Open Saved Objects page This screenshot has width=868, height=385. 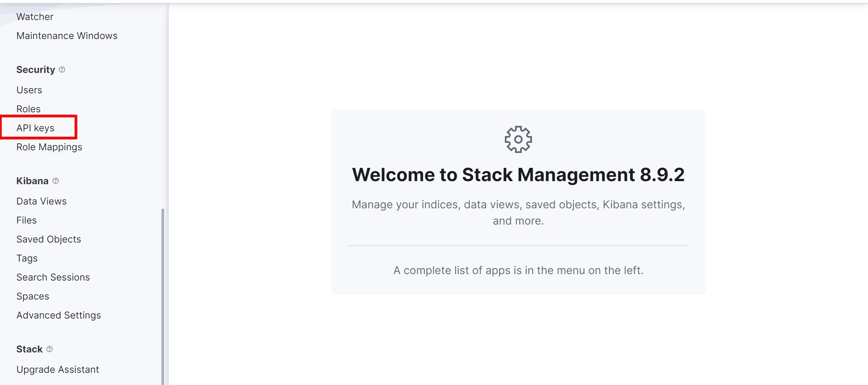tap(48, 239)
